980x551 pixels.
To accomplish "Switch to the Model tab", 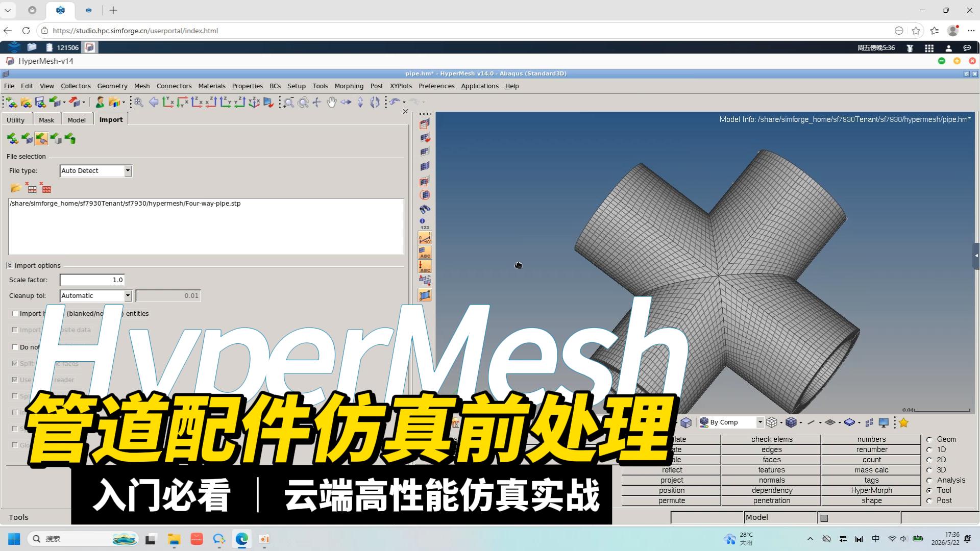I will pyautogui.click(x=77, y=120).
